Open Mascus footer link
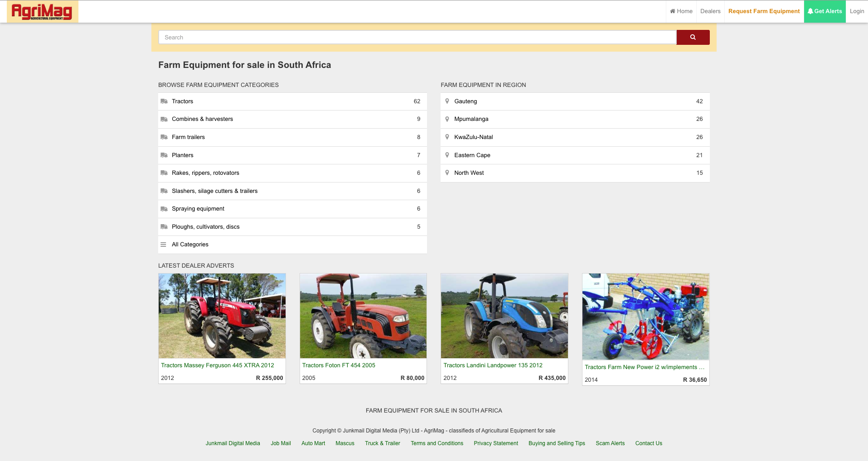Viewport: 868px width, 461px height. (345, 443)
